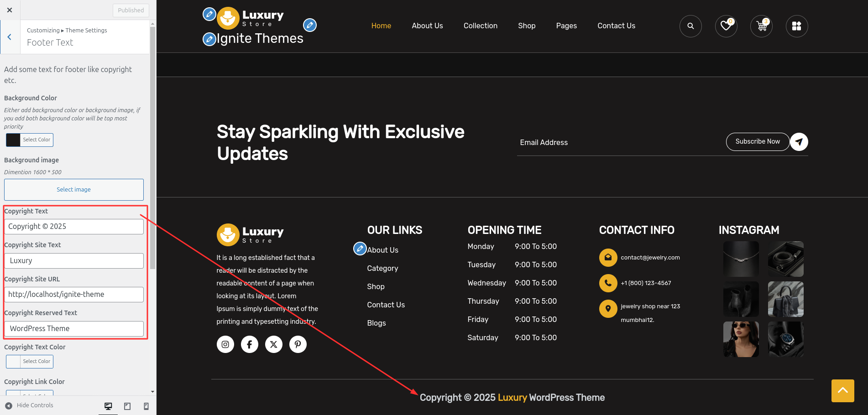Close the customizer with the X button

pyautogui.click(x=10, y=10)
